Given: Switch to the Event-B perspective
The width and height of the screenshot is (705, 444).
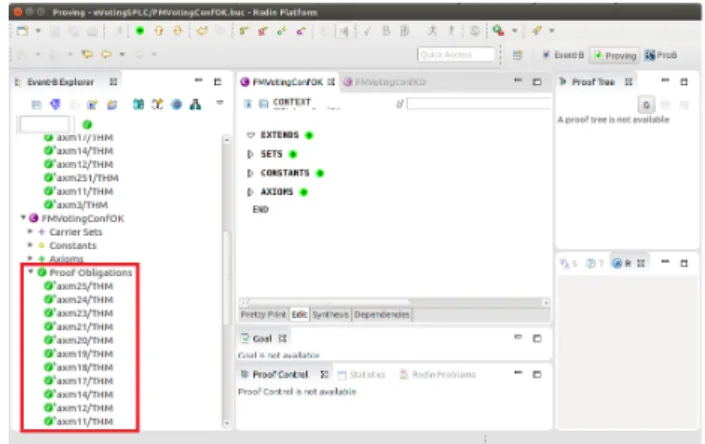Looking at the screenshot, I should pyautogui.click(x=563, y=55).
